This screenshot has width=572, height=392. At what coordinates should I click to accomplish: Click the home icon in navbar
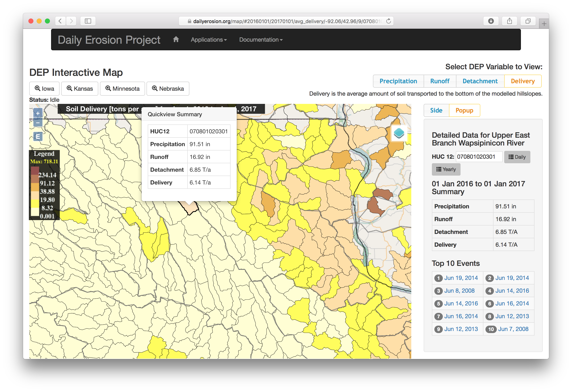coord(176,39)
